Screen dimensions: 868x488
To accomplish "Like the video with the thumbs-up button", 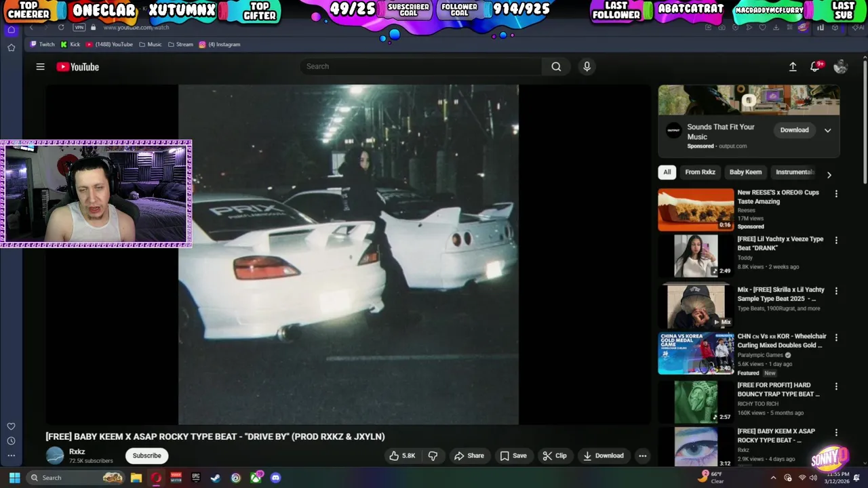I will pos(402,455).
